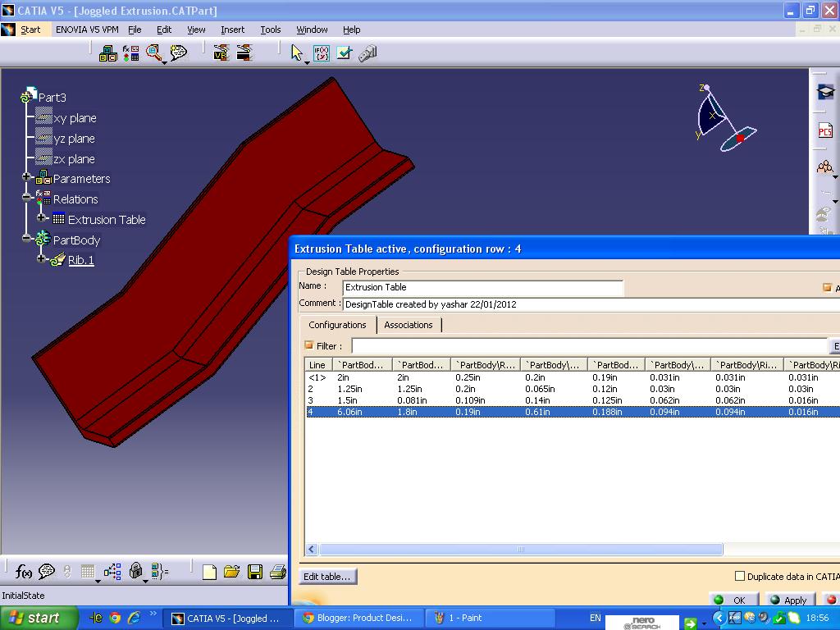Open the Tools menu
Image resolution: width=840 pixels, height=630 pixels.
(270, 30)
